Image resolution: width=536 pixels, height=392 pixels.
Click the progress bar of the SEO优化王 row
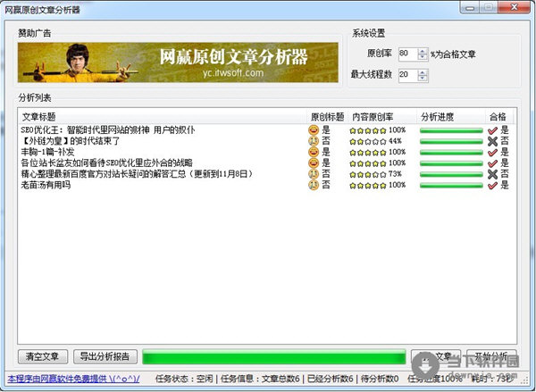click(451, 130)
